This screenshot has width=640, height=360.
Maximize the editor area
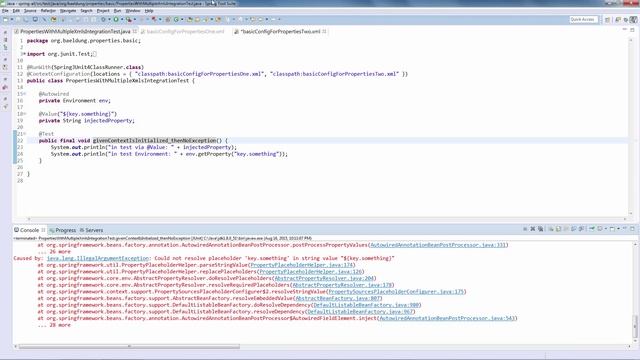click(632, 30)
